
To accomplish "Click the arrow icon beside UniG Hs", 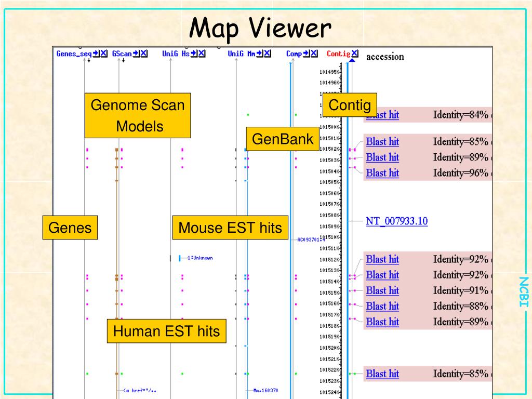I will pos(194,54).
